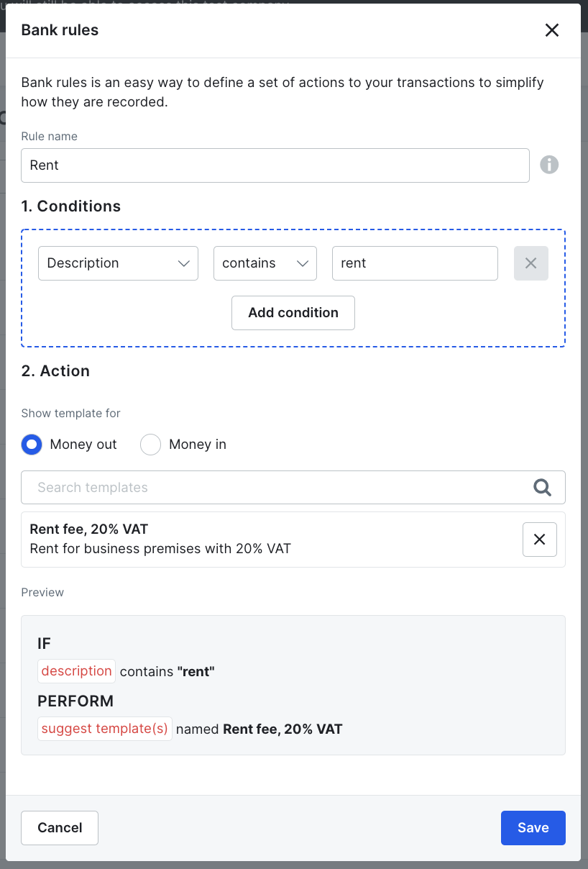Screen dimensions: 588x869
Task: Open the Description condition field dropdown
Action: [118, 263]
